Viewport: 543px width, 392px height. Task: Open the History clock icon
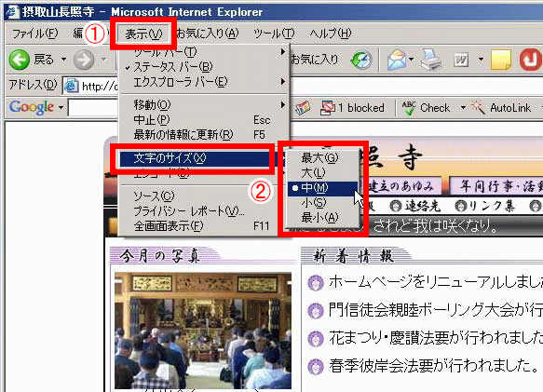tap(361, 60)
